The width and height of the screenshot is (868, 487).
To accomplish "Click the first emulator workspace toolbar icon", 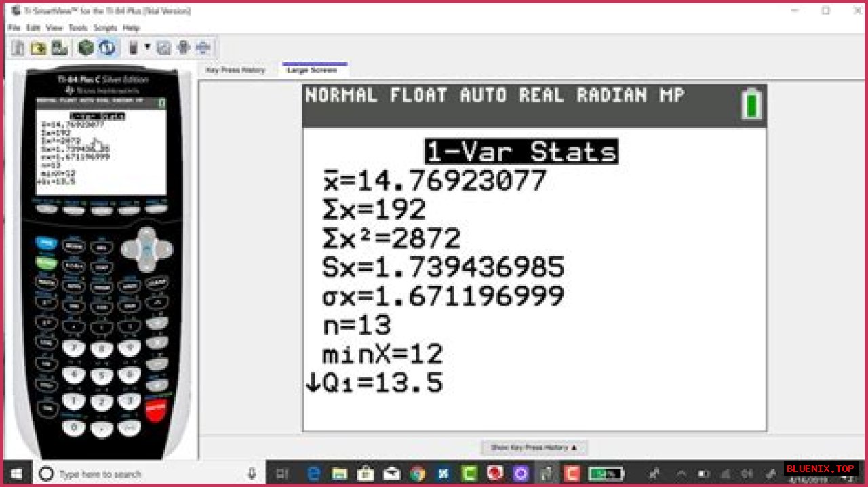I will pyautogui.click(x=17, y=47).
